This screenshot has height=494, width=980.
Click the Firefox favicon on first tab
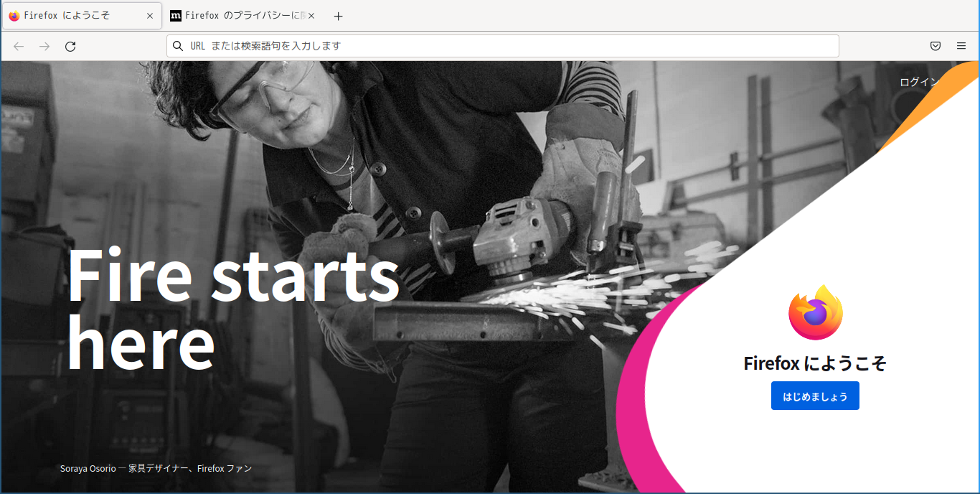coord(14,16)
